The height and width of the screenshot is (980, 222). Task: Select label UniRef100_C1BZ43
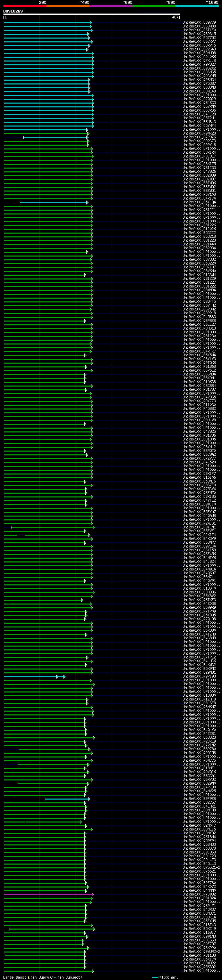click(x=199, y=925)
